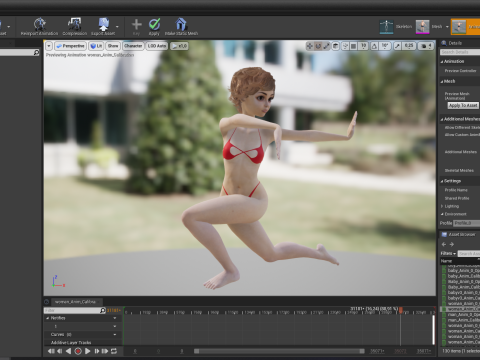Select the Profile combo box value

tap(467, 223)
